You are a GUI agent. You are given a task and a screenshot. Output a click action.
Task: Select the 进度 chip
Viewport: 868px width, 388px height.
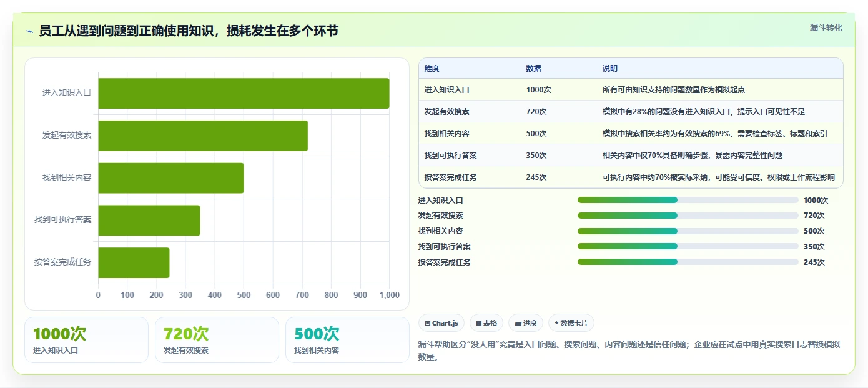click(x=526, y=323)
